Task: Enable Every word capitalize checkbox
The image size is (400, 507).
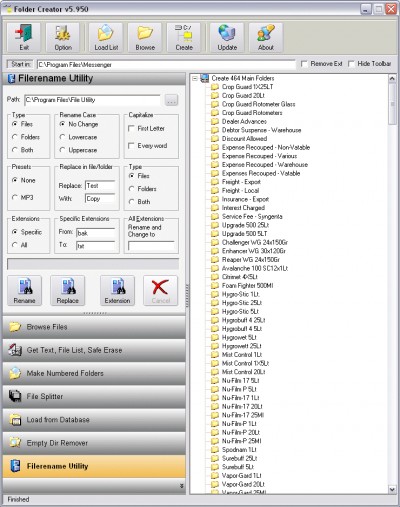Action: click(131, 146)
